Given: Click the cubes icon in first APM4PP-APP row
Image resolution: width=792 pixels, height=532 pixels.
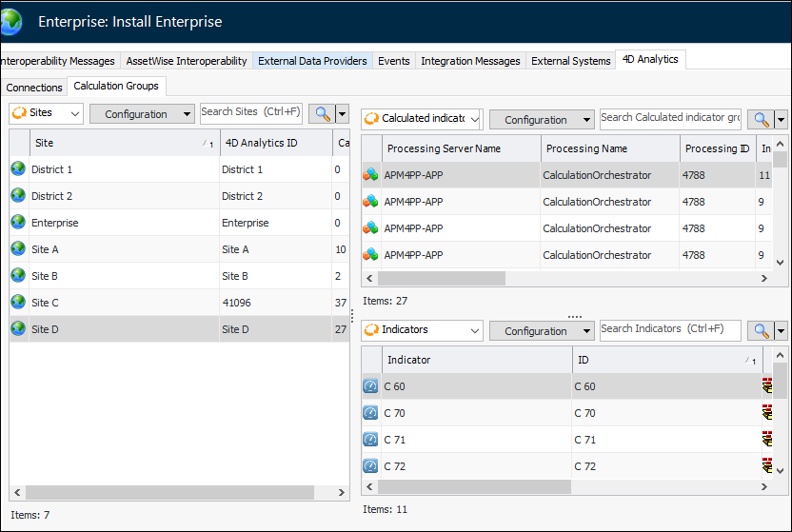Looking at the screenshot, I should click(x=370, y=175).
